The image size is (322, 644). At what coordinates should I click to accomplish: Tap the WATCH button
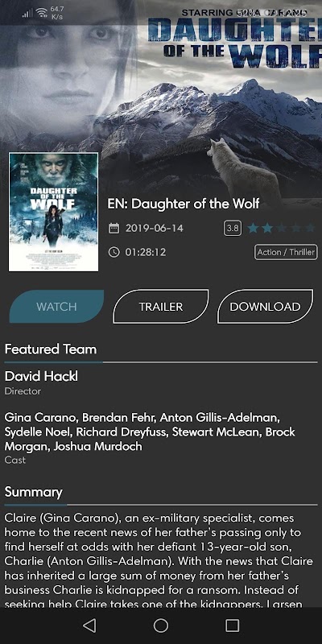56,307
